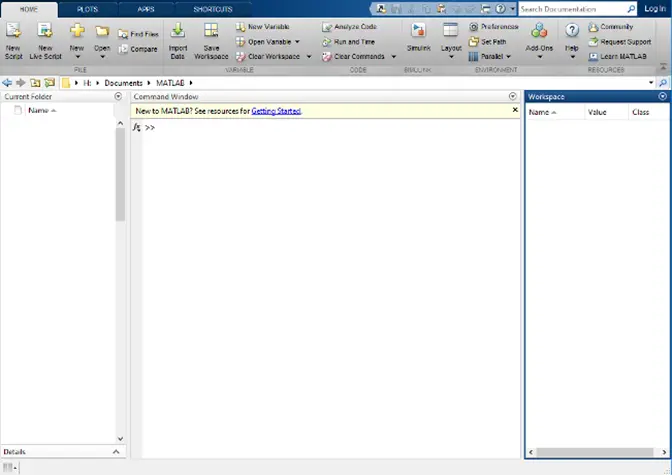Expand Clear Commands dropdown arrow
This screenshot has height=475, width=672.
pos(394,57)
